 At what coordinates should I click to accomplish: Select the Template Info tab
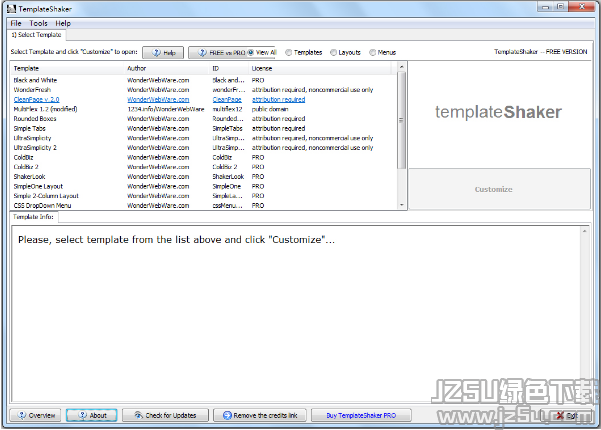33,217
